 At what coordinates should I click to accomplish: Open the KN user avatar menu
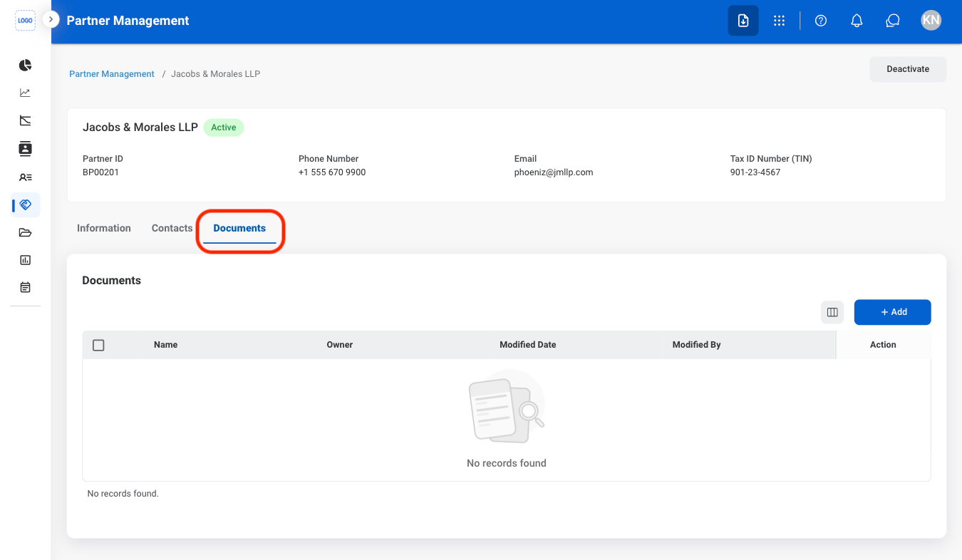point(931,20)
